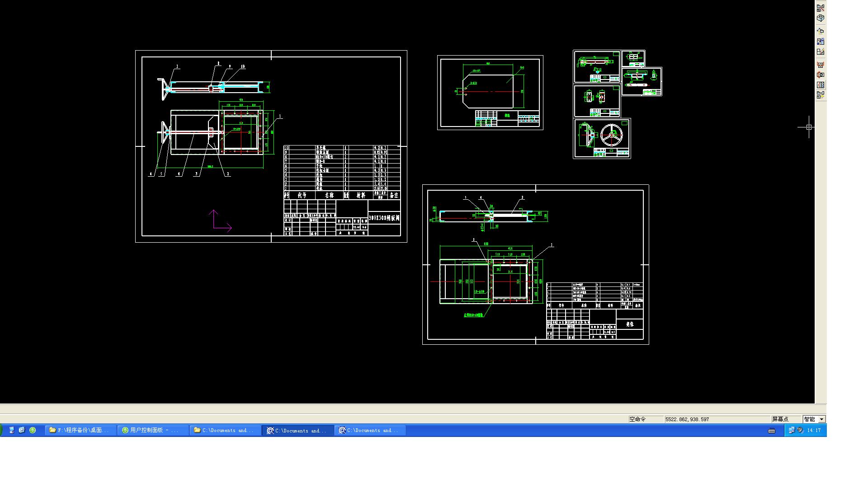Screen dimensions: 868x488
Task: Click the partial section hatch icon
Action: 821,85
